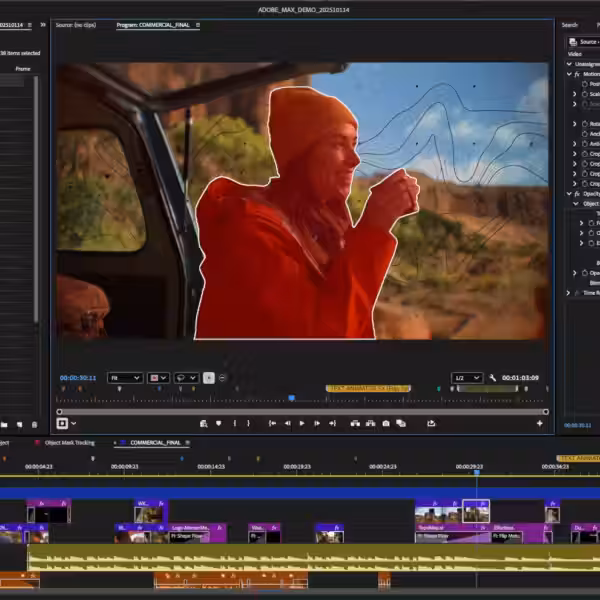Screen dimensions: 600x600
Task: Expand the Rotation property chevron
Action: point(574,124)
